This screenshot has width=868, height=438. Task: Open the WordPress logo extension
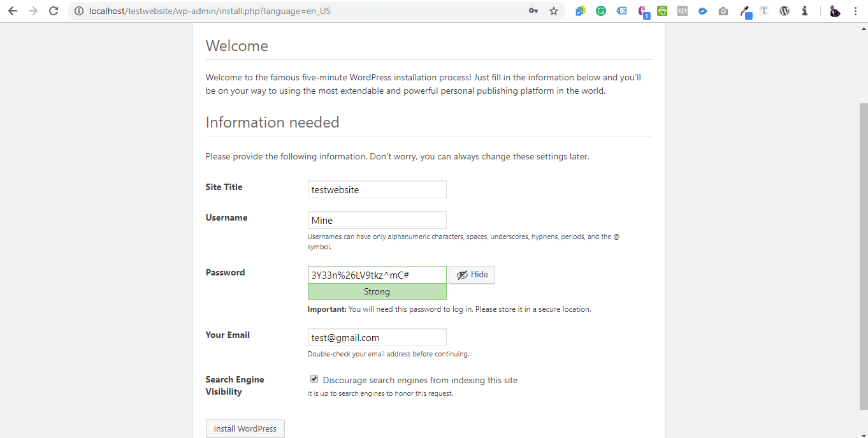pos(785,11)
